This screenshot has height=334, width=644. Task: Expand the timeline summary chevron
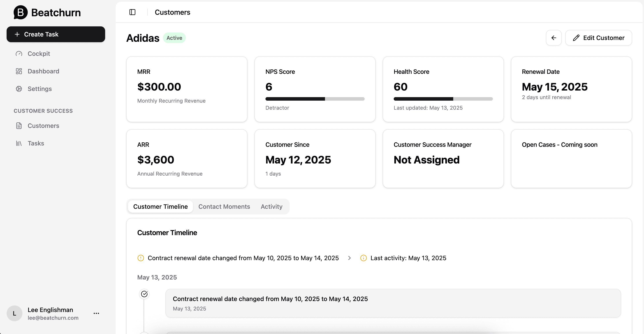tap(349, 258)
